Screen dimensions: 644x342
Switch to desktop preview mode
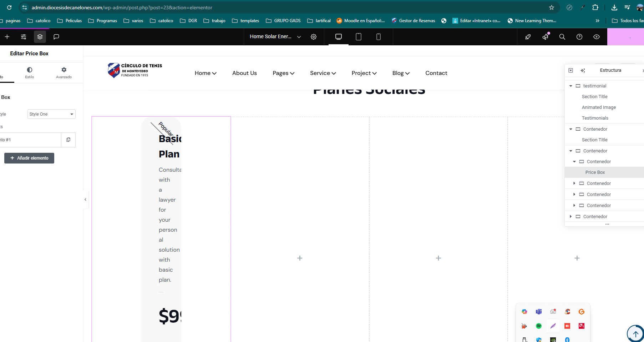[339, 37]
